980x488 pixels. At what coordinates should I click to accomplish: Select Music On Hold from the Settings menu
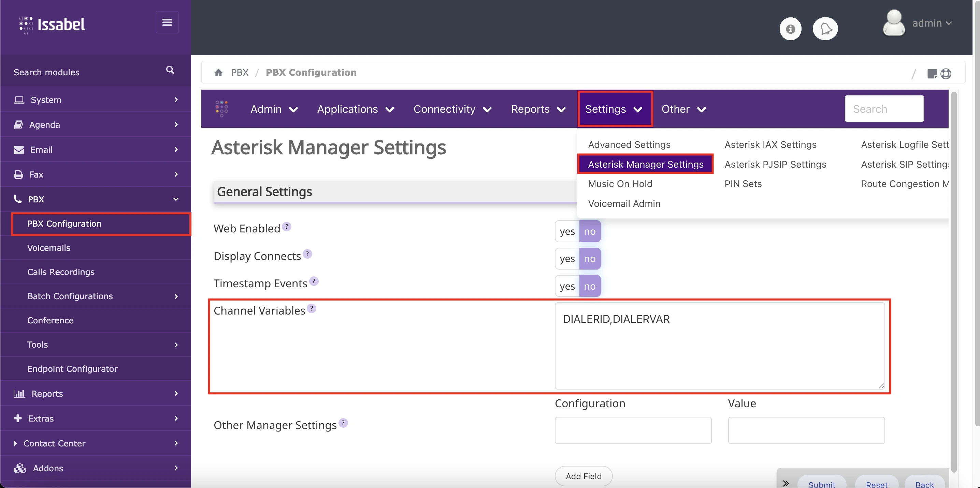point(620,184)
